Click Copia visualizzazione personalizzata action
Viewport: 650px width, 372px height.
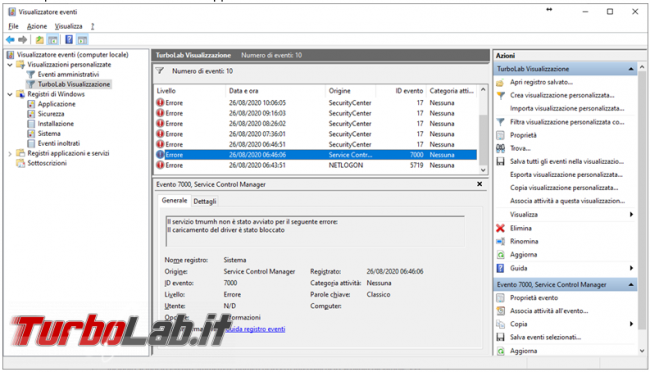point(564,187)
